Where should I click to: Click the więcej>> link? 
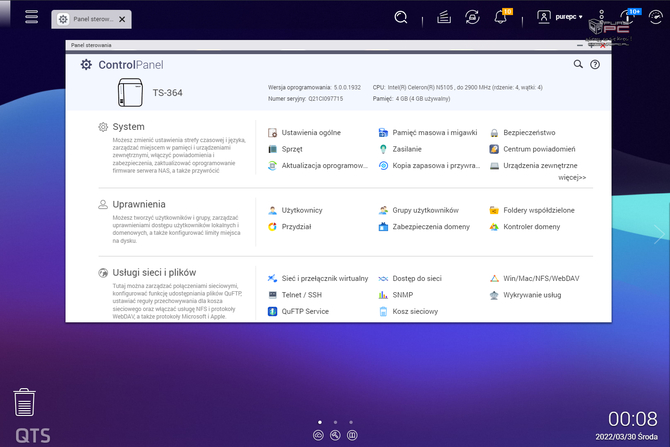(x=572, y=177)
